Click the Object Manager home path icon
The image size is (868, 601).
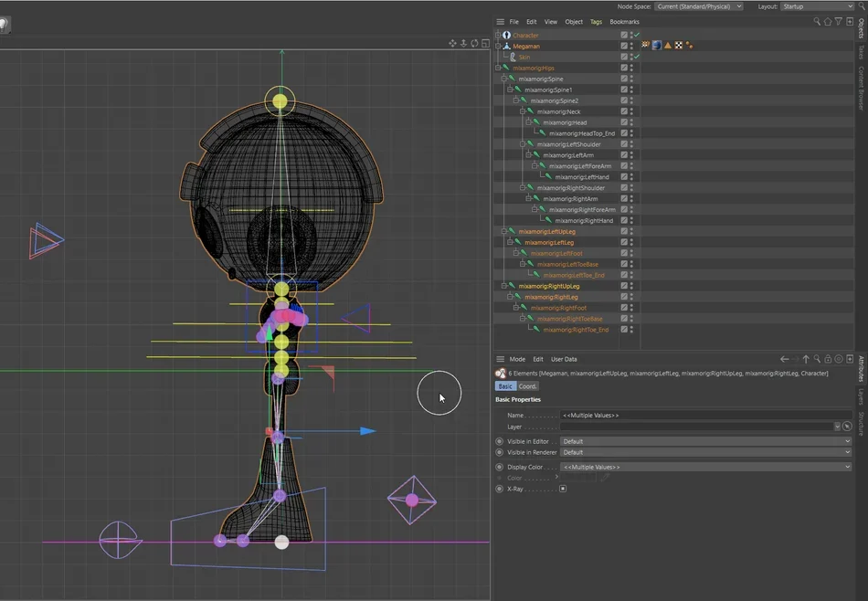point(828,22)
